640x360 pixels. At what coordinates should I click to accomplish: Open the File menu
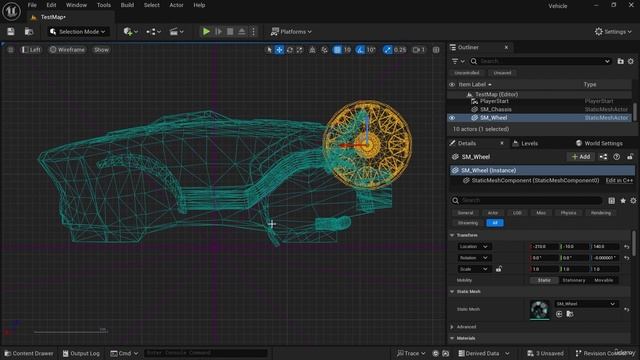tap(32, 5)
